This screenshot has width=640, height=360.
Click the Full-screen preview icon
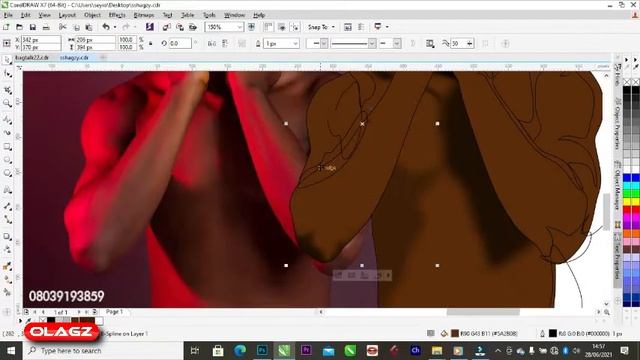click(251, 27)
